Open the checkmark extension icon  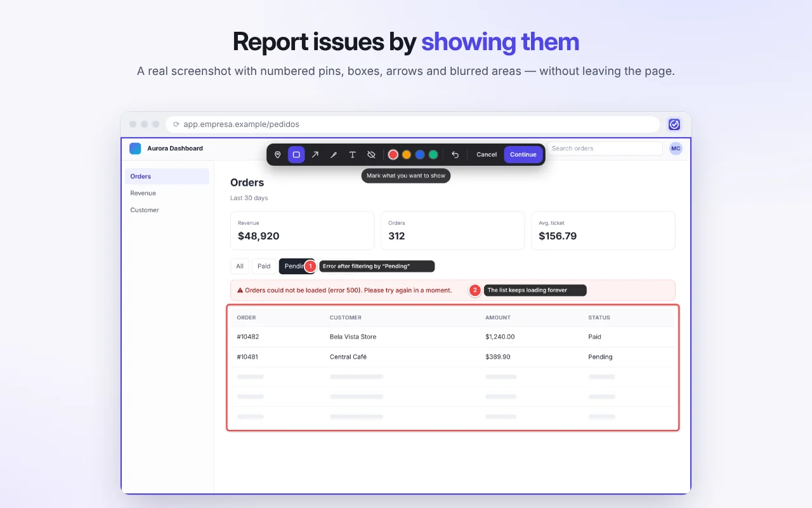[674, 124]
